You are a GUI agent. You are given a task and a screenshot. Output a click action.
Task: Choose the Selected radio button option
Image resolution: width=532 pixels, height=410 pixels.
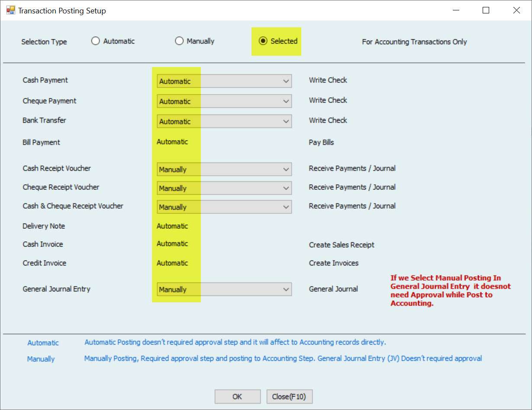278,41
